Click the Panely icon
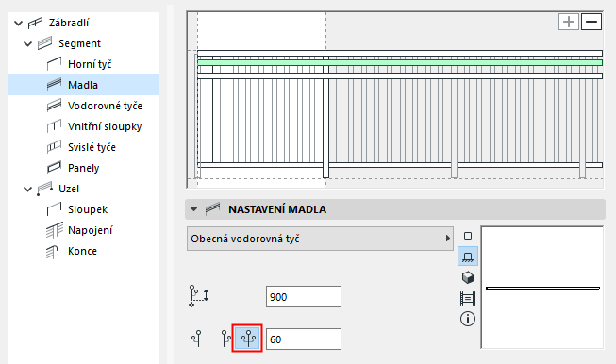Screen dimensions: 616x364 [54, 168]
